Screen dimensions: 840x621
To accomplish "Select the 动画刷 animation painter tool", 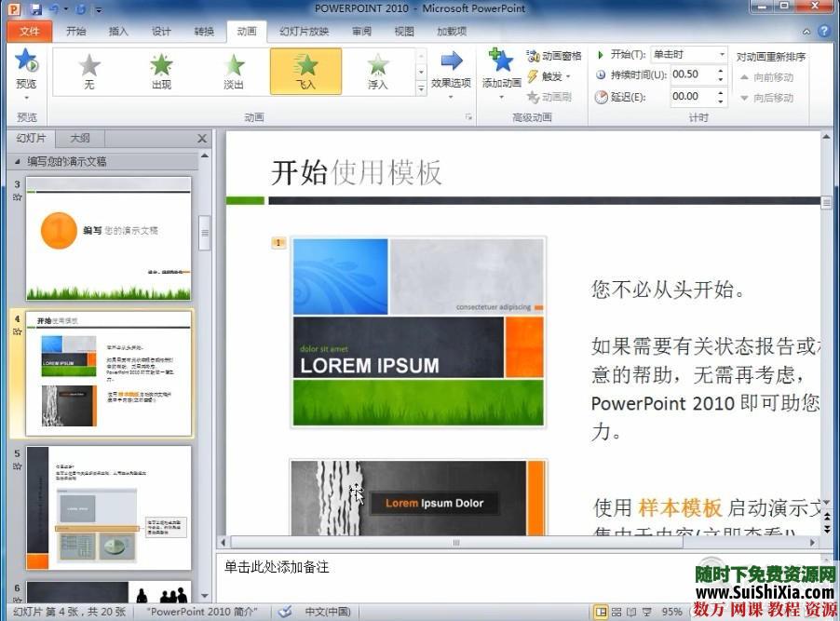I will tap(549, 96).
